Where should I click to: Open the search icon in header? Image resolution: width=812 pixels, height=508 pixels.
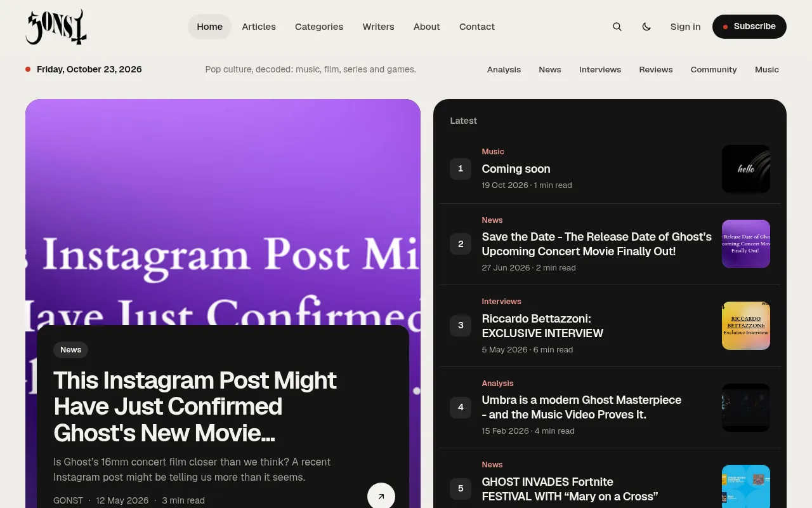pyautogui.click(x=617, y=27)
